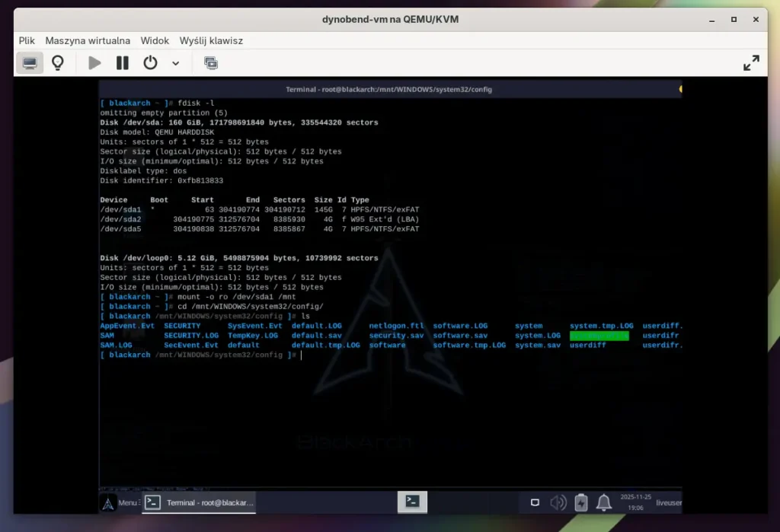Open the BlackArch Menu launcher
The image size is (780, 532).
(120, 502)
